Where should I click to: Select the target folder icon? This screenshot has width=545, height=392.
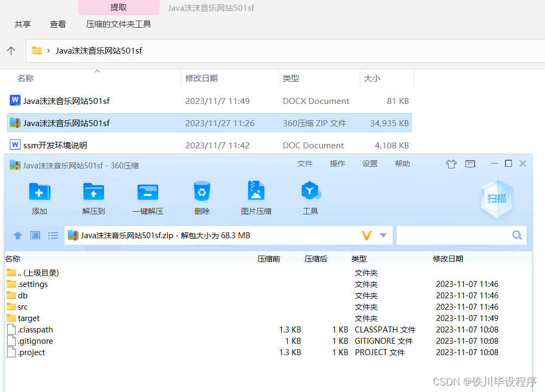click(x=11, y=318)
